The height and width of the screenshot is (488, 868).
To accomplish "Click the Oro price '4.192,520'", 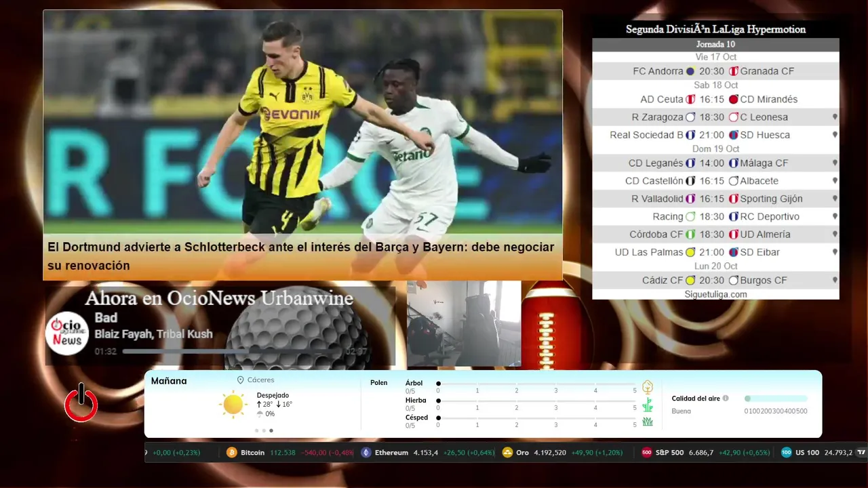I will pos(550,453).
